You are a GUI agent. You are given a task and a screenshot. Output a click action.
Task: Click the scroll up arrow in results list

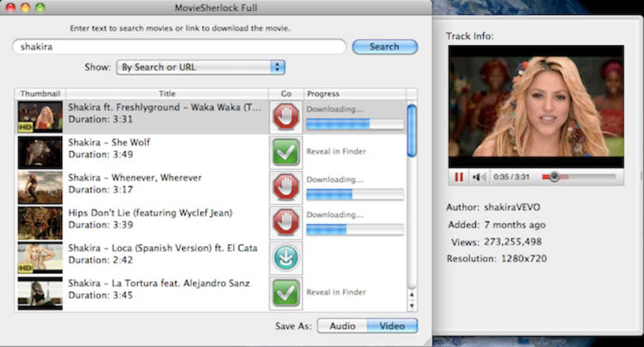(x=412, y=295)
